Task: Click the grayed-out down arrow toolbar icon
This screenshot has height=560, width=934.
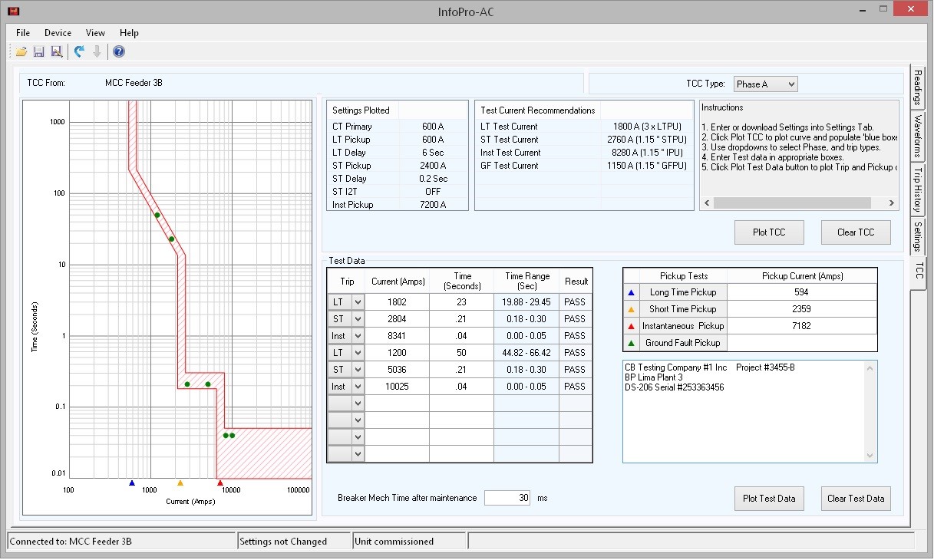Action: pos(97,51)
